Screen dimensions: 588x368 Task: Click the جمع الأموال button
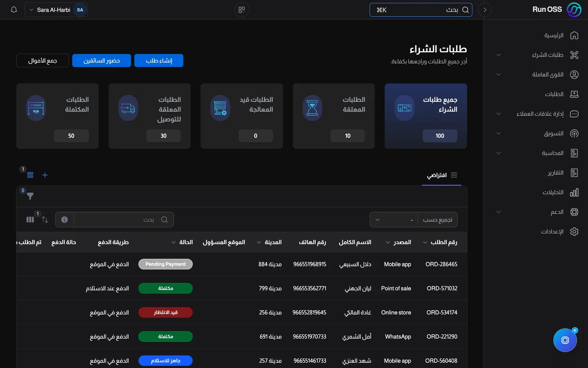coord(43,61)
